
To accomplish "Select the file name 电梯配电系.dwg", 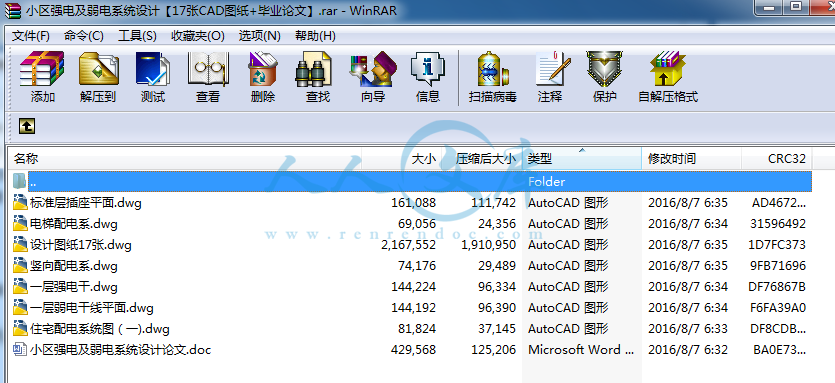I will [73, 224].
